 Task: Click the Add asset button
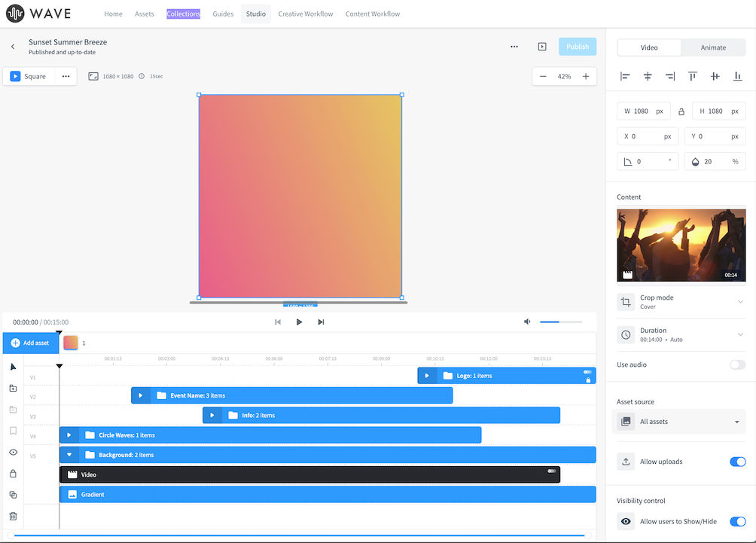coord(30,343)
